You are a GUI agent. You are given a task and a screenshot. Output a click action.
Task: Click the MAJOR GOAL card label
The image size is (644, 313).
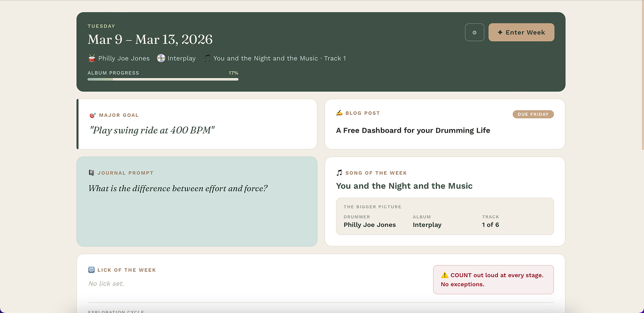point(119,115)
